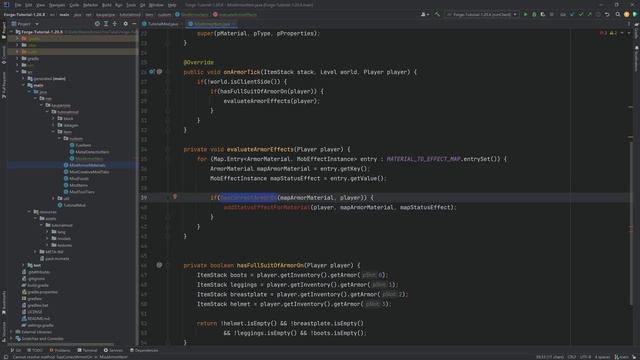Image resolution: width=640 pixels, height=360 pixels.
Task: Open the Services tool window button
Action: click(113, 350)
